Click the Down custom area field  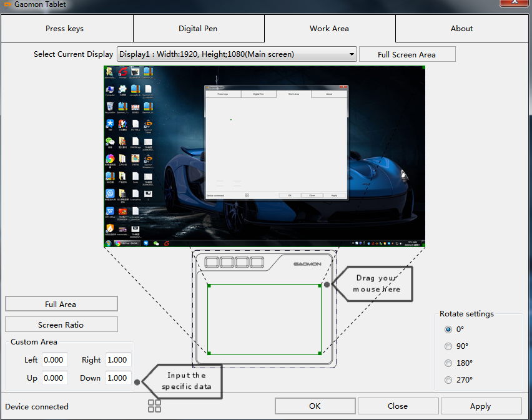click(119, 378)
